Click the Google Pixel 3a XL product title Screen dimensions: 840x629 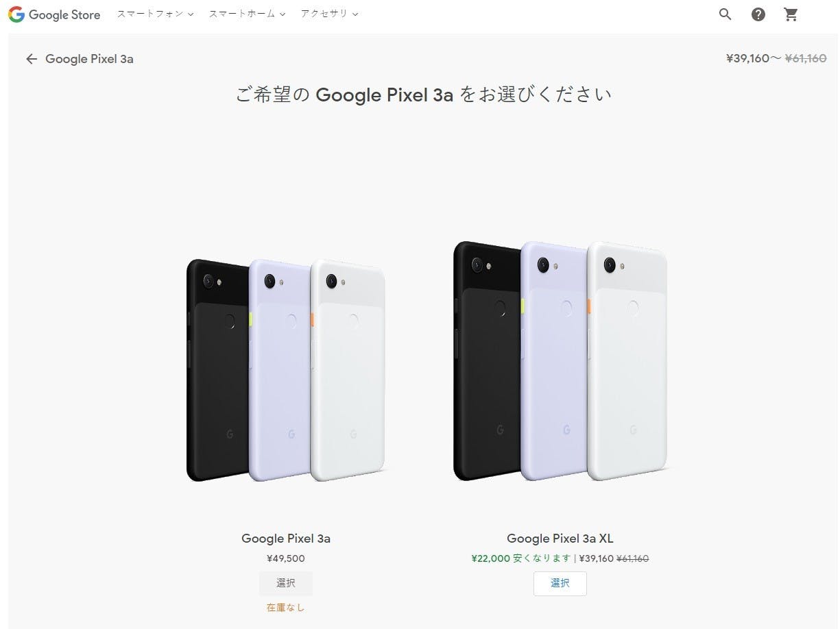coord(560,539)
